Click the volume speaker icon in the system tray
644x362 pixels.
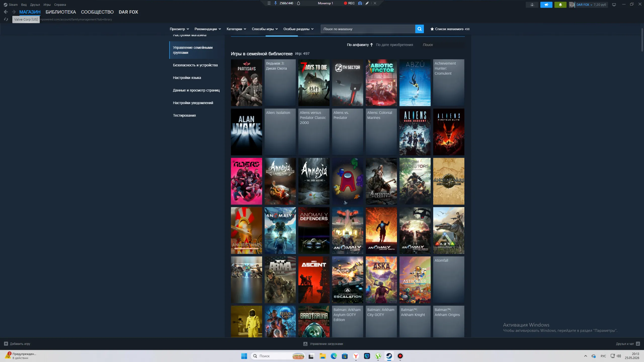point(619,356)
